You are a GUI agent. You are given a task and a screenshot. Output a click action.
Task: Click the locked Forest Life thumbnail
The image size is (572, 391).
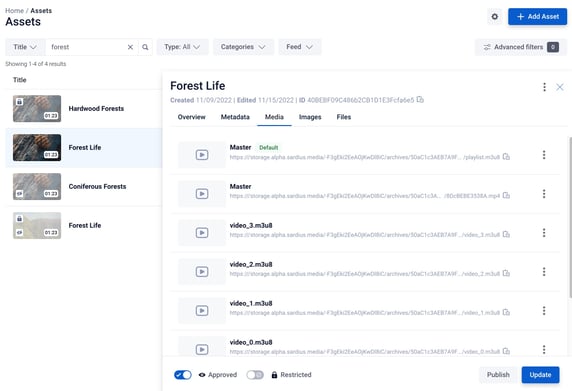[x=37, y=225]
